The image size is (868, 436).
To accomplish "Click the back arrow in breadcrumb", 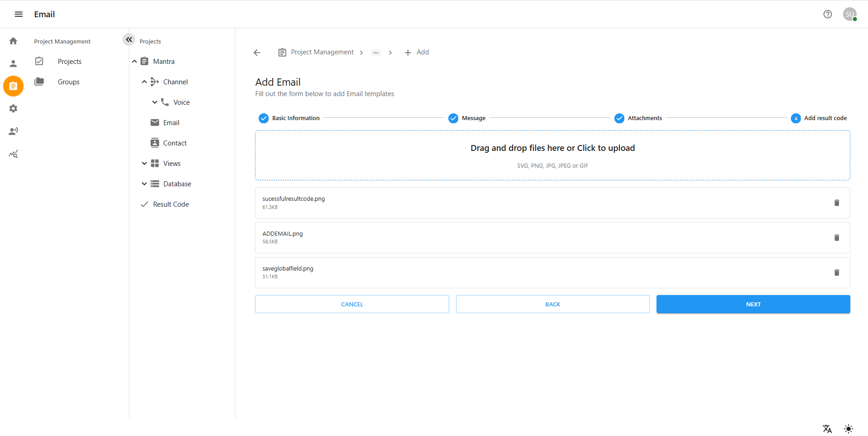I will pyautogui.click(x=257, y=53).
